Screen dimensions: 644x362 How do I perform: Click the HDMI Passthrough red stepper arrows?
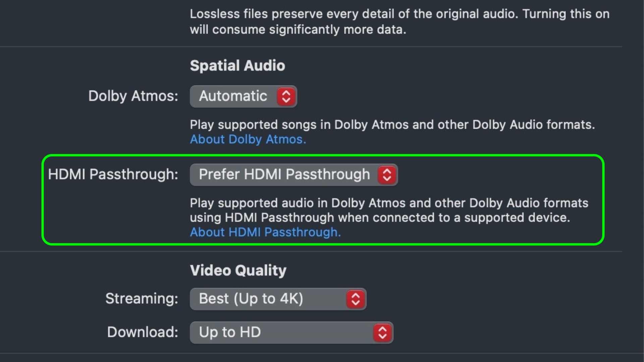coord(387,175)
